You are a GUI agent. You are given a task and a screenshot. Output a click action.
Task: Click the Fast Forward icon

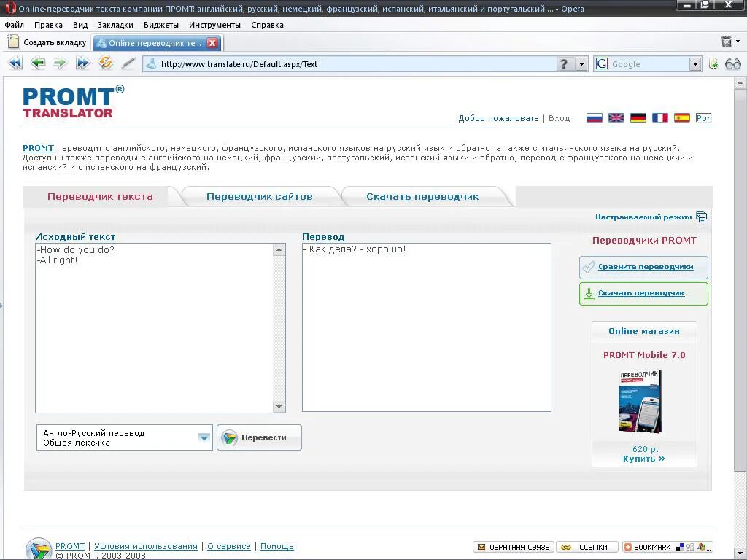[x=83, y=63]
